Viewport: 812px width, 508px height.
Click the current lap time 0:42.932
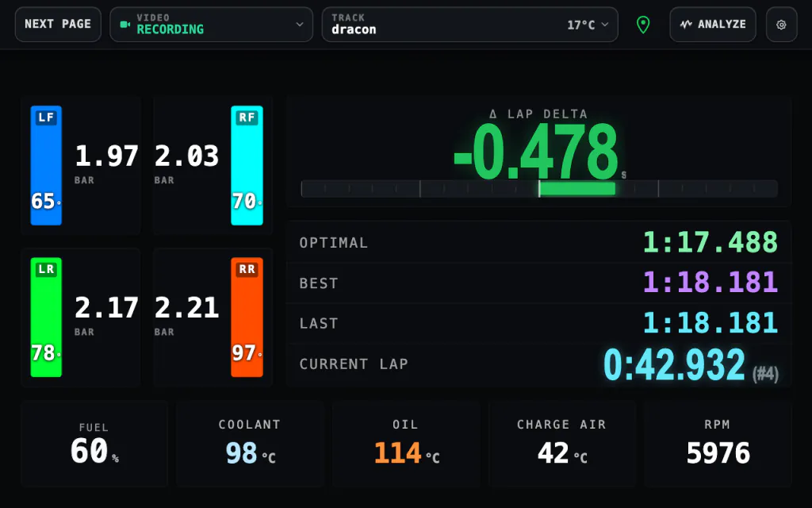pyautogui.click(x=674, y=364)
